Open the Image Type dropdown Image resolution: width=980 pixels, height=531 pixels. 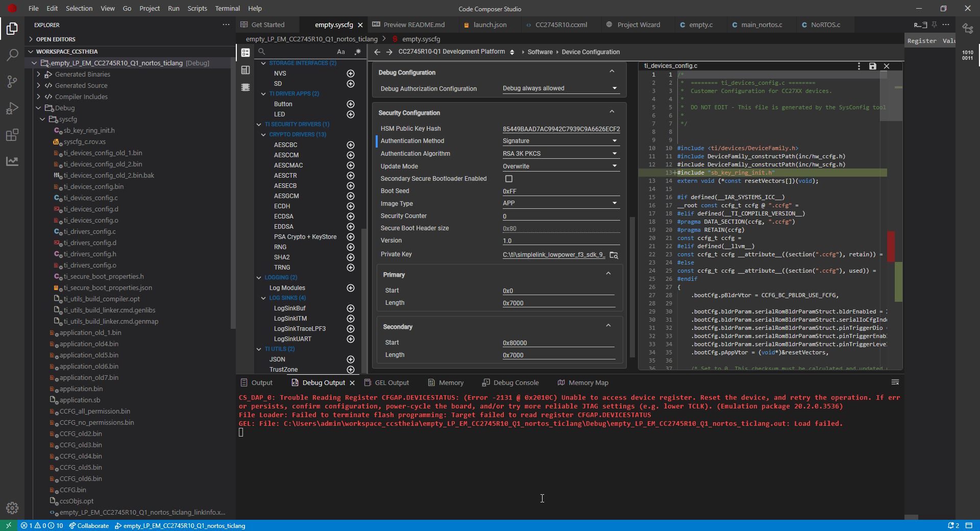560,203
